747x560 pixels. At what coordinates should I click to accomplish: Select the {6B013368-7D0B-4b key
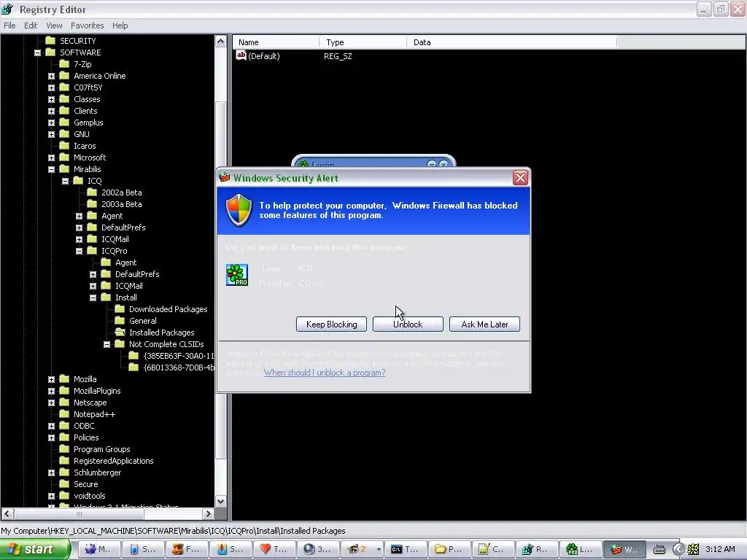point(179,367)
